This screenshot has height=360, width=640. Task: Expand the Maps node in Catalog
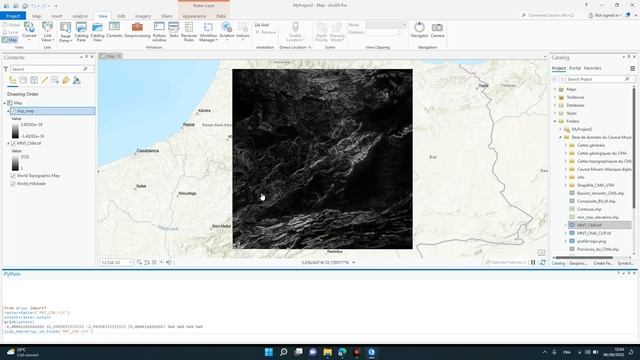coord(555,89)
